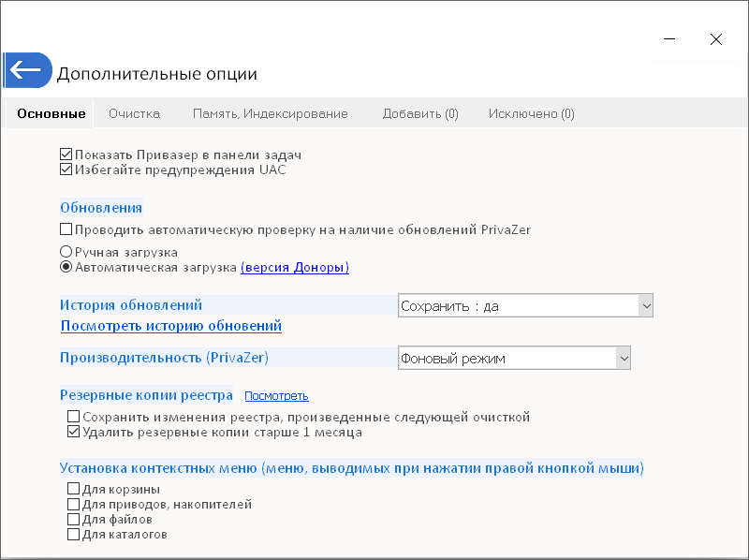Select Ручная загрузка option
This screenshot has height=560, width=749.
coord(66,250)
